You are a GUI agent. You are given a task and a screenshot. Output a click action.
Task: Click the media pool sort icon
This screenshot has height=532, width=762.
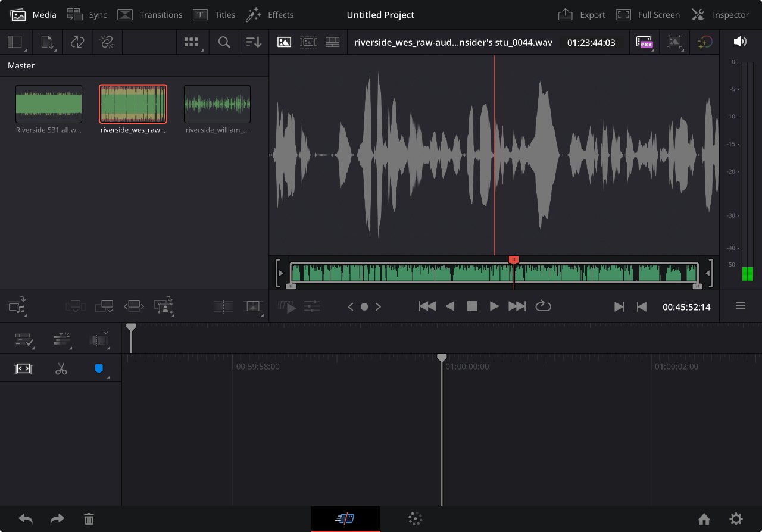254,42
